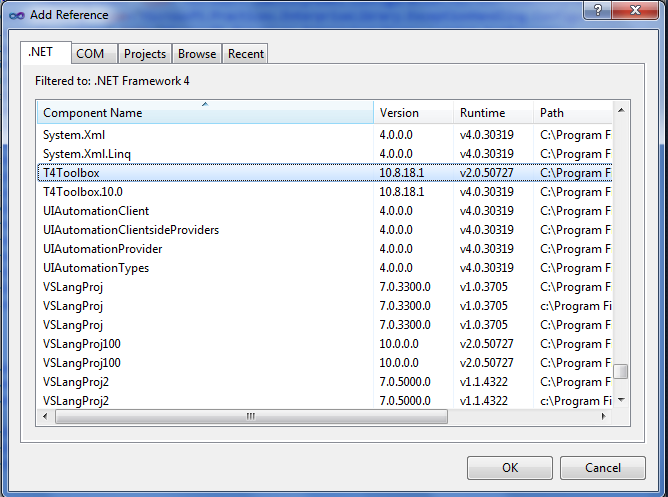Confirm selection with OK button
The height and width of the screenshot is (497, 668).
pos(510,468)
